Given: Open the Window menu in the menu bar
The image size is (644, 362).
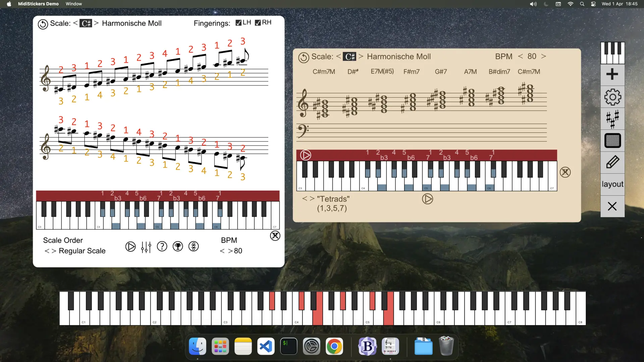Looking at the screenshot, I should [x=73, y=4].
